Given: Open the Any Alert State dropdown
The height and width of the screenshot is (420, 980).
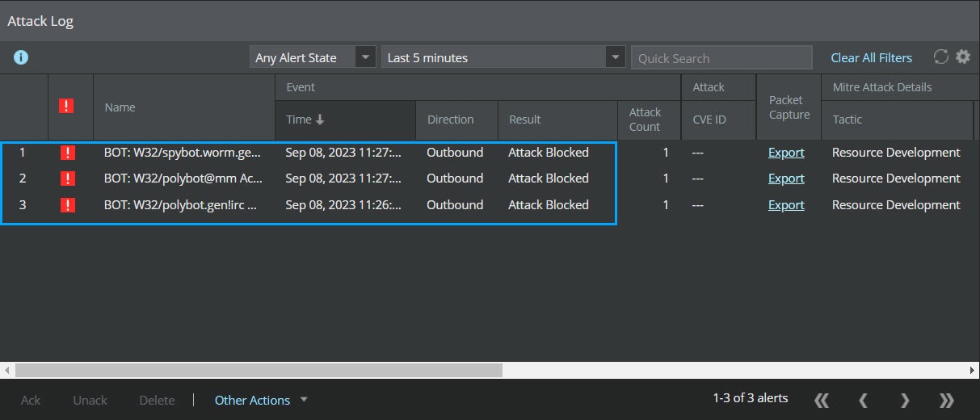Looking at the screenshot, I should coord(313,57).
